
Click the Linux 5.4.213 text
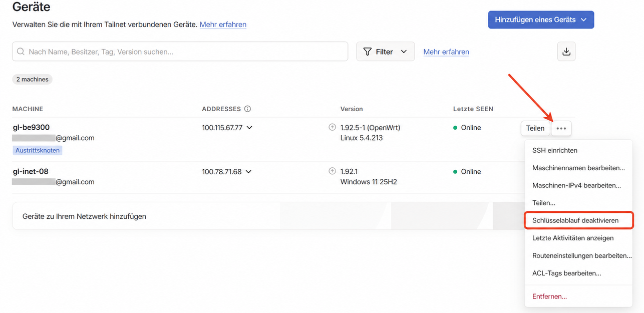click(x=362, y=138)
